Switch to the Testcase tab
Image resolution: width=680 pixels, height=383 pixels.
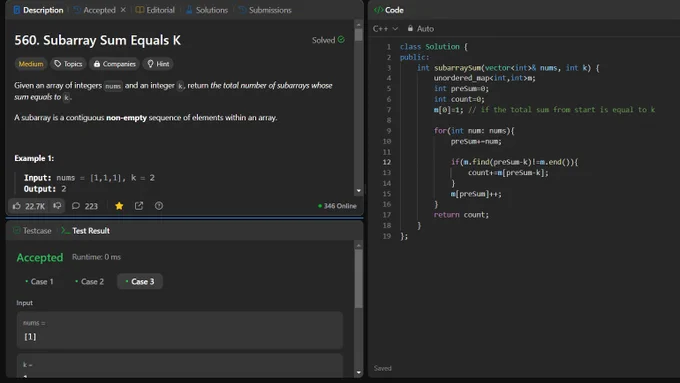[33, 231]
